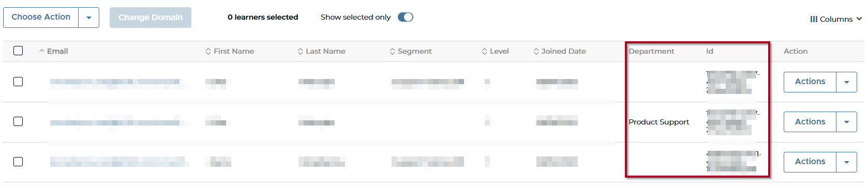Click the Segment column sort icon
The width and height of the screenshot is (868, 189).
(x=392, y=51)
